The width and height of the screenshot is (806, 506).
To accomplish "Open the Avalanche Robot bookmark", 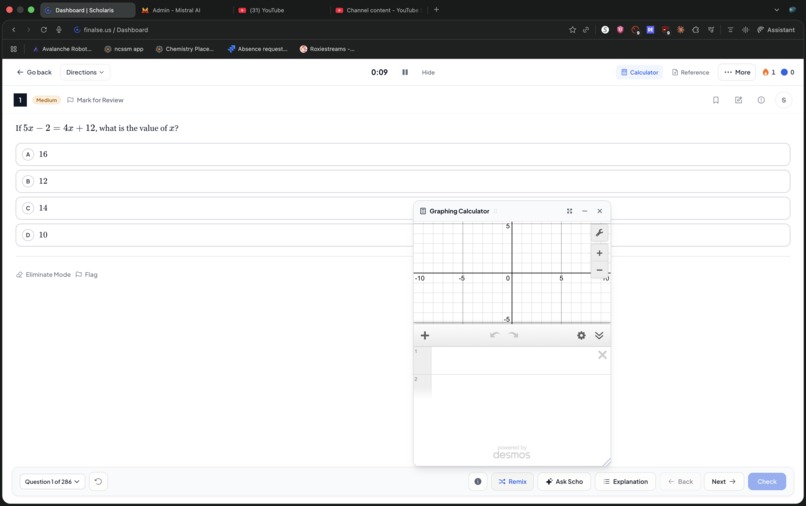I will click(x=62, y=49).
